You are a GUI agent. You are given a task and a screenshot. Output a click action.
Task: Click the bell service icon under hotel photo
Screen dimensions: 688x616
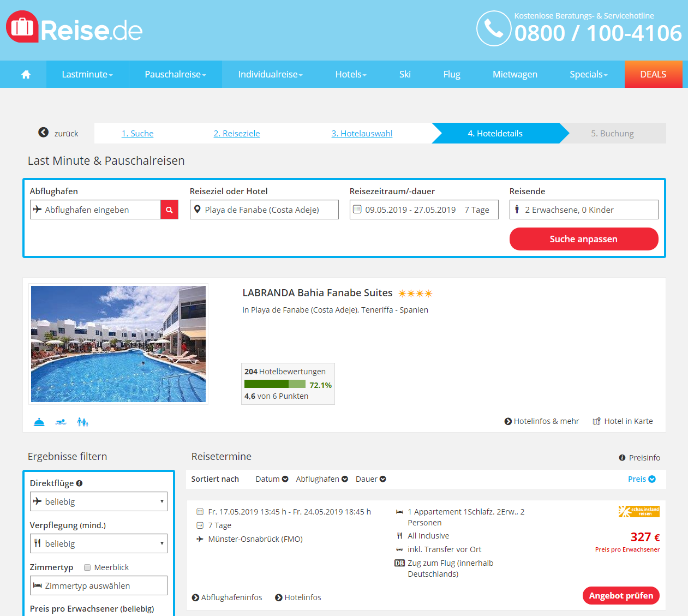click(39, 422)
